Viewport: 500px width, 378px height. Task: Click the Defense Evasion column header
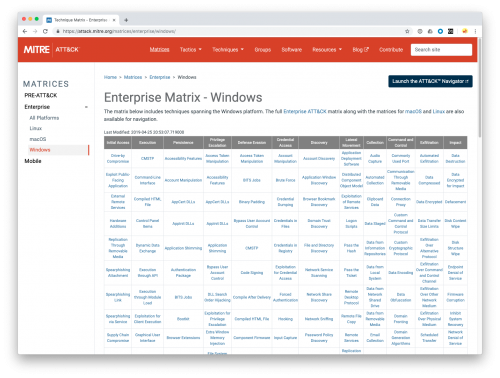click(252, 143)
